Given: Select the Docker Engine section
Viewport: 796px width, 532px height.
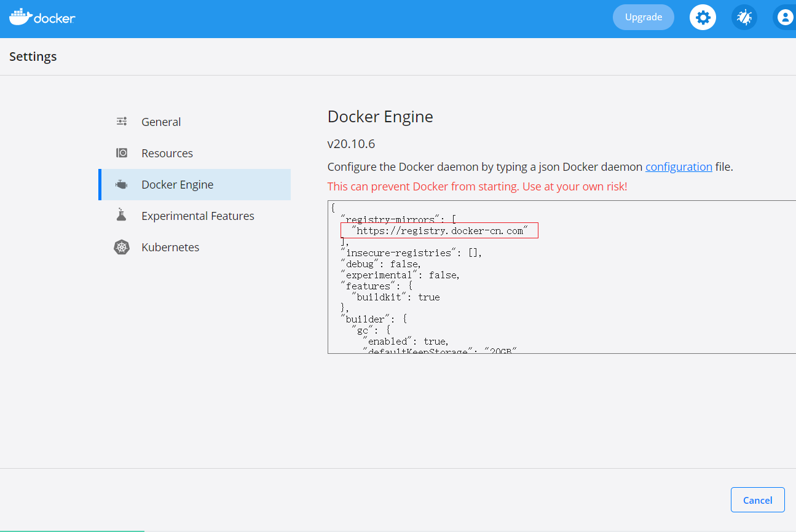Looking at the screenshot, I should click(x=194, y=184).
